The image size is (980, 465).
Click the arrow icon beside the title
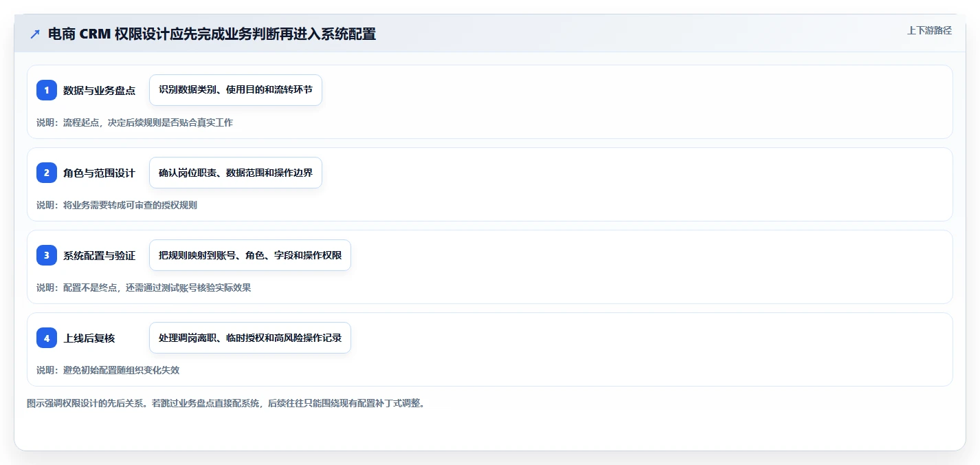click(35, 34)
